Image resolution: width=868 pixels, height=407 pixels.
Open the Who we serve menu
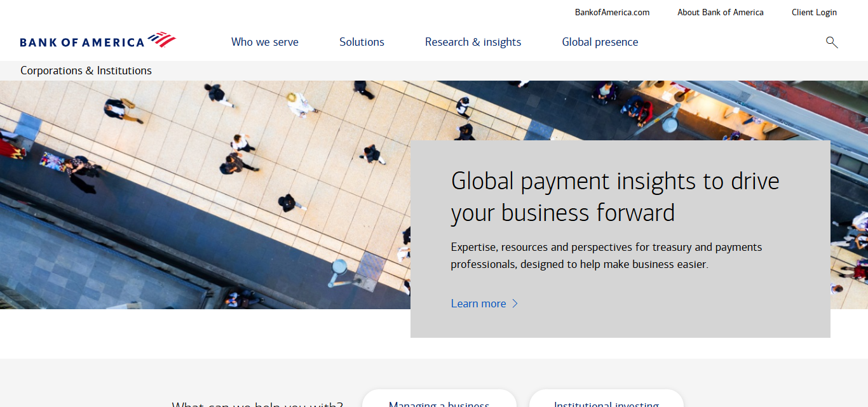tap(265, 42)
